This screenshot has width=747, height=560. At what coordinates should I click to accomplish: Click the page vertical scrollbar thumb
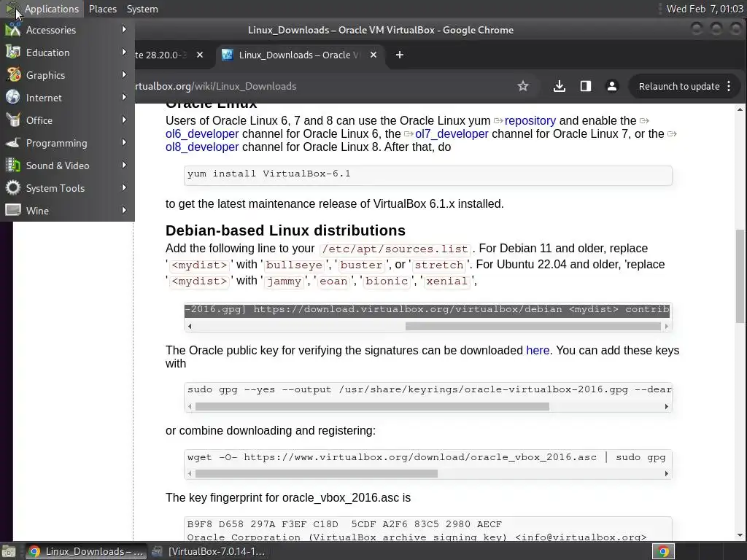click(x=740, y=276)
